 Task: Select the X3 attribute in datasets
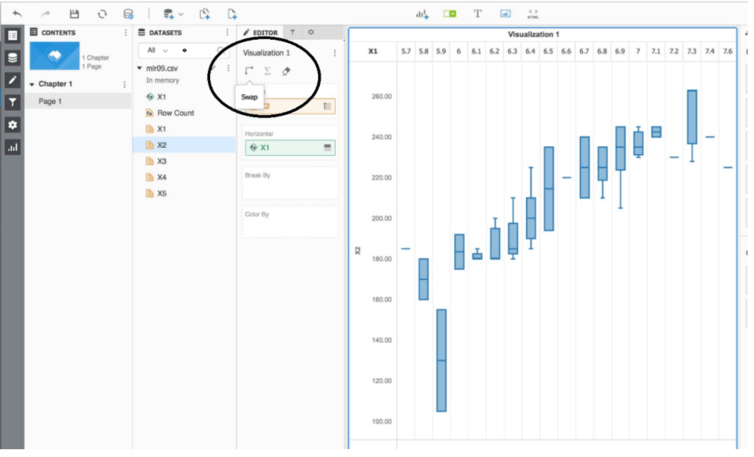[161, 161]
